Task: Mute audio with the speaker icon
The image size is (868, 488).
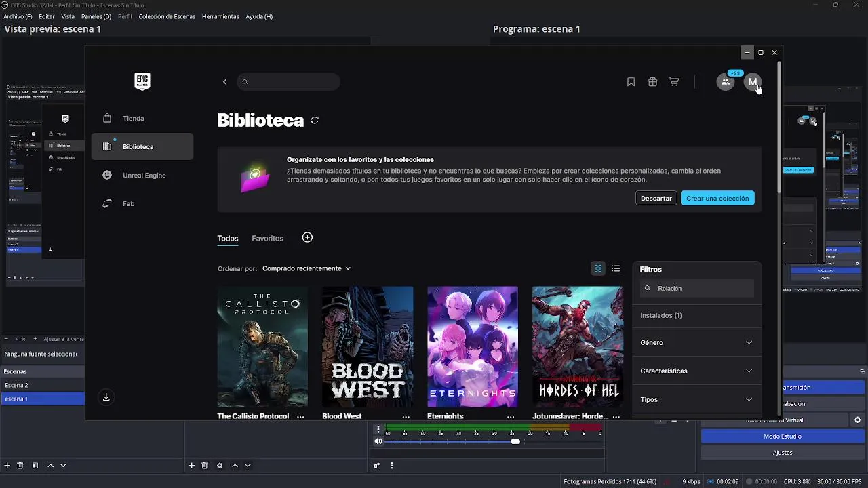Action: (x=378, y=441)
